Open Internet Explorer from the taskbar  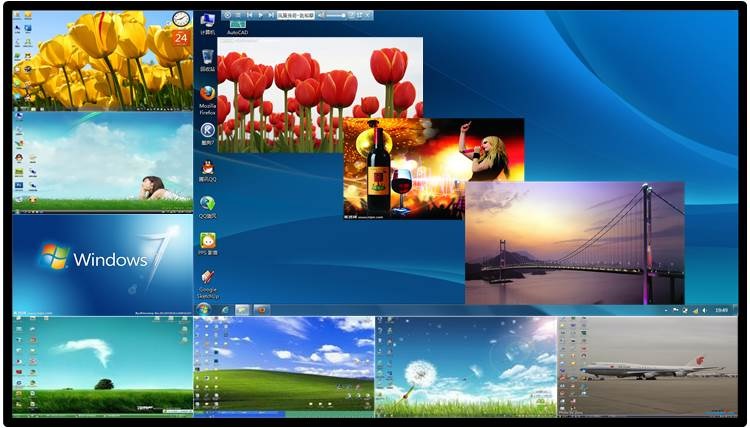click(224, 310)
